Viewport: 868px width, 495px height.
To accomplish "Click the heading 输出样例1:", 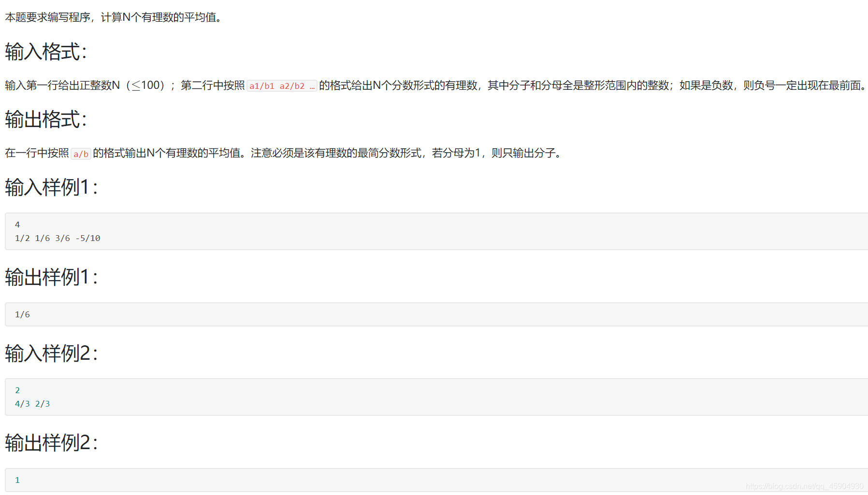I will click(x=51, y=277).
